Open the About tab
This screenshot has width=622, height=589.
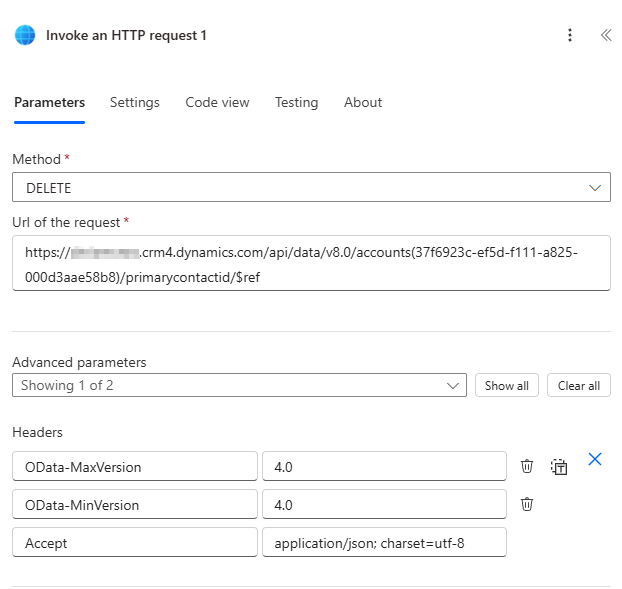point(363,102)
